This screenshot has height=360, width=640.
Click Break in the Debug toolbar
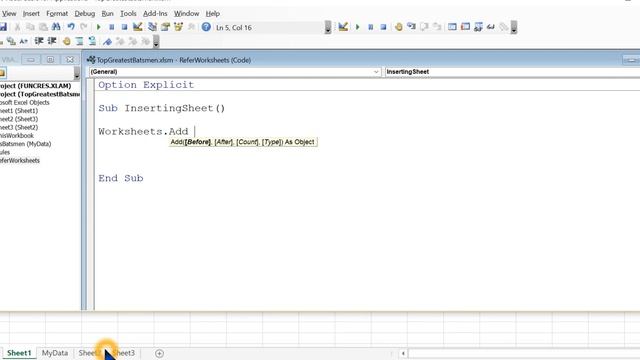(x=371, y=27)
